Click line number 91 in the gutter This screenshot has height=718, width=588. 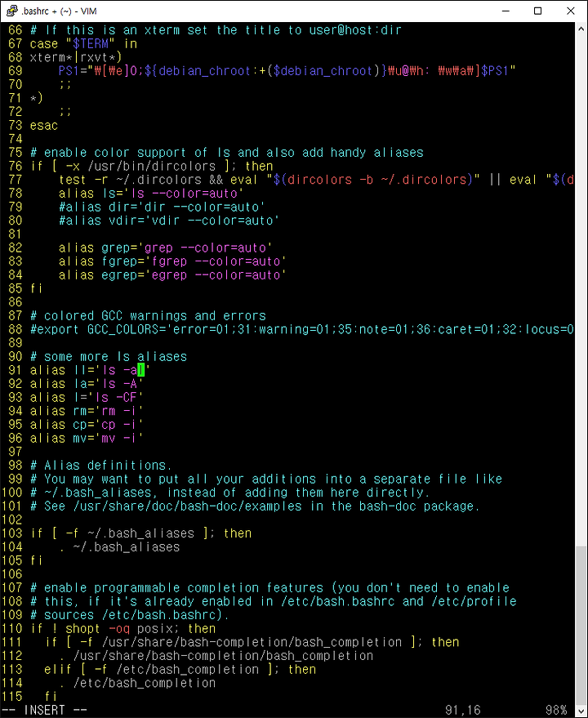click(x=16, y=370)
